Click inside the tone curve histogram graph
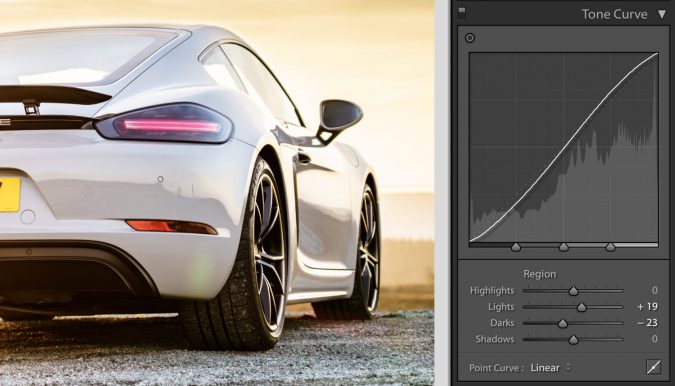Viewport: 675px width, 386px height. (564, 147)
